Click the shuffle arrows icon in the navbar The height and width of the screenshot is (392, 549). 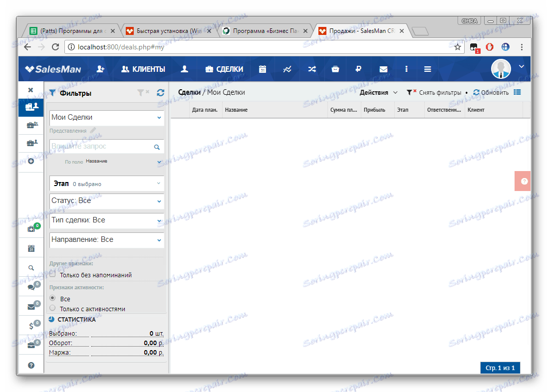pyautogui.click(x=312, y=69)
